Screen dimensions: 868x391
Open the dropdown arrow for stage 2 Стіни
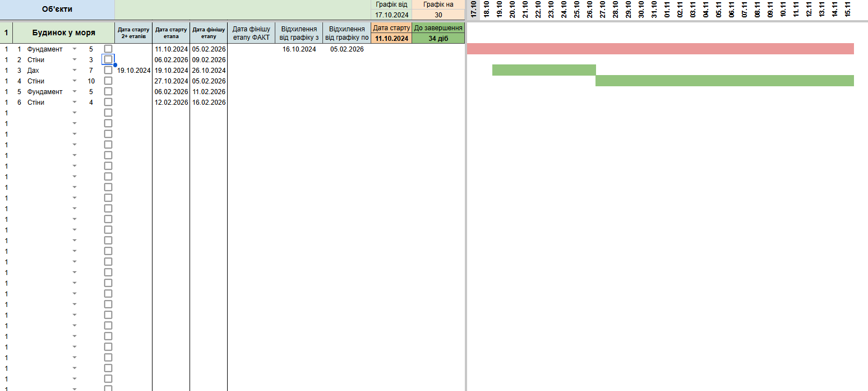click(x=75, y=60)
